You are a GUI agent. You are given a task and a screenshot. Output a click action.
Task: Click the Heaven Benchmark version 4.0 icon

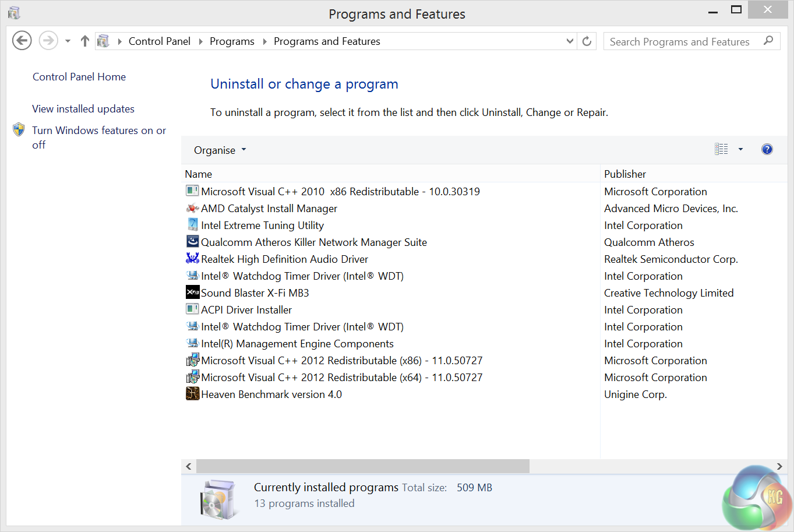tap(192, 394)
